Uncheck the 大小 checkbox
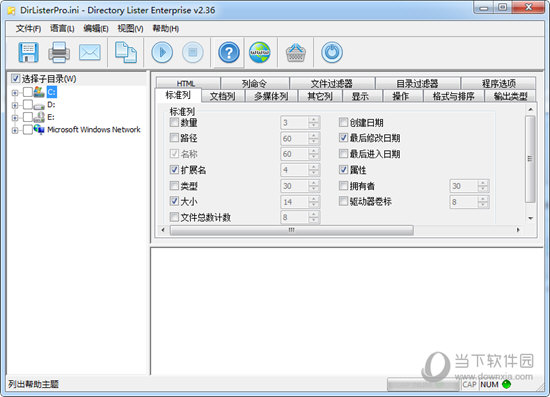Viewport: 550px width, 397px height. click(x=174, y=201)
